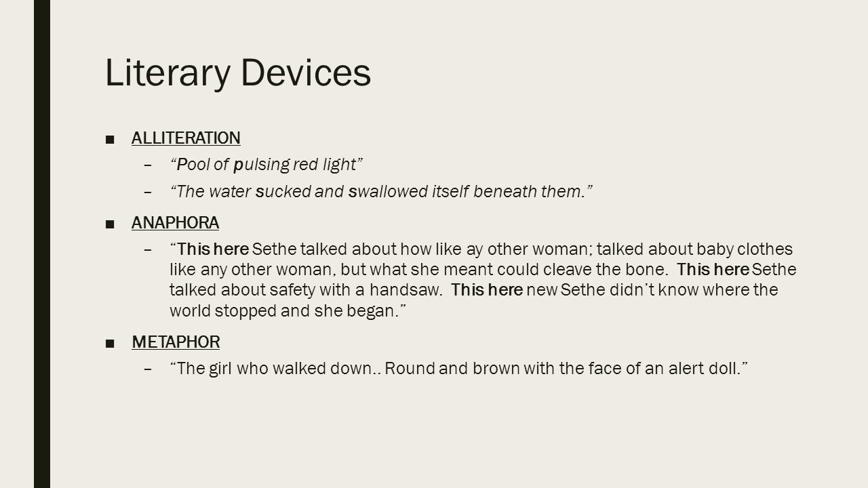Select the ANAPHORA underlined heading
This screenshot has width=868, height=488.
[x=175, y=223]
